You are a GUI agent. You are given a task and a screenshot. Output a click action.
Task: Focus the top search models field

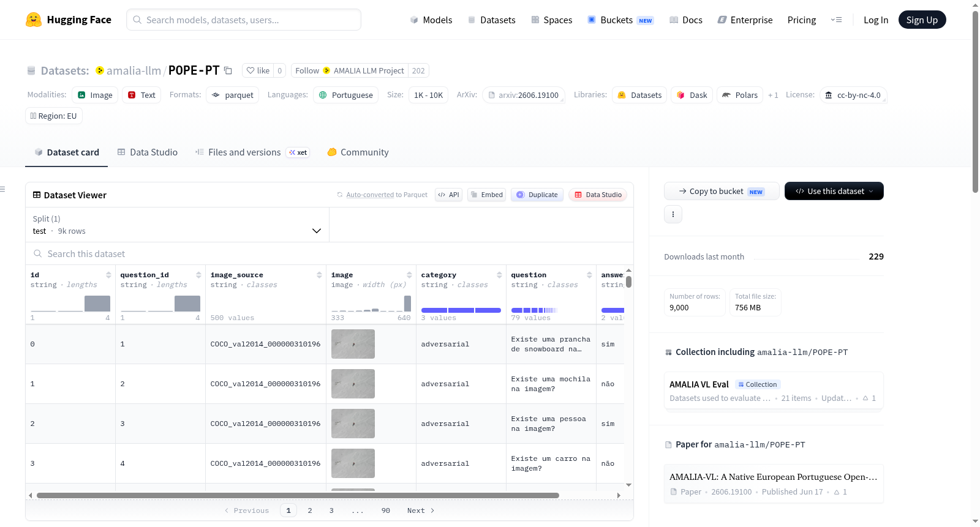pos(244,20)
